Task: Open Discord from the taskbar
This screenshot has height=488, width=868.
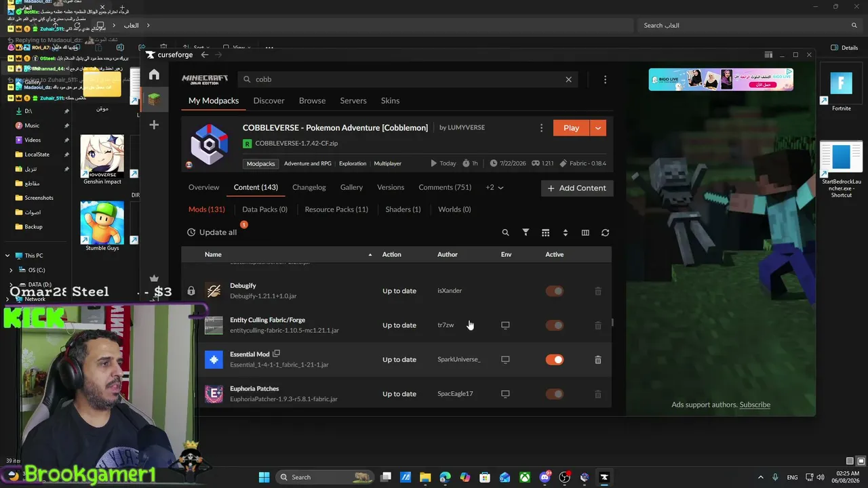Action: [545, 477]
